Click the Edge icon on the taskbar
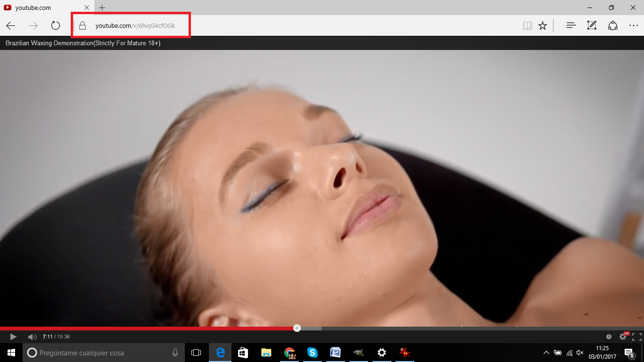 pyautogui.click(x=220, y=353)
